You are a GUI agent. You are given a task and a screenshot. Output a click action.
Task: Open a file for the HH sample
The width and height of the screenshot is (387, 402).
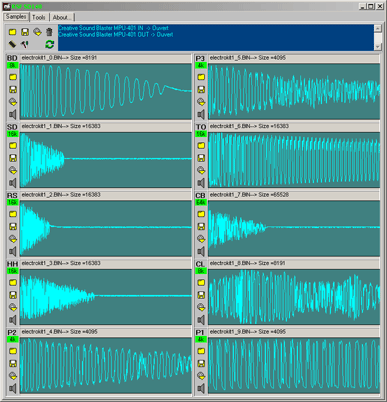click(x=13, y=283)
